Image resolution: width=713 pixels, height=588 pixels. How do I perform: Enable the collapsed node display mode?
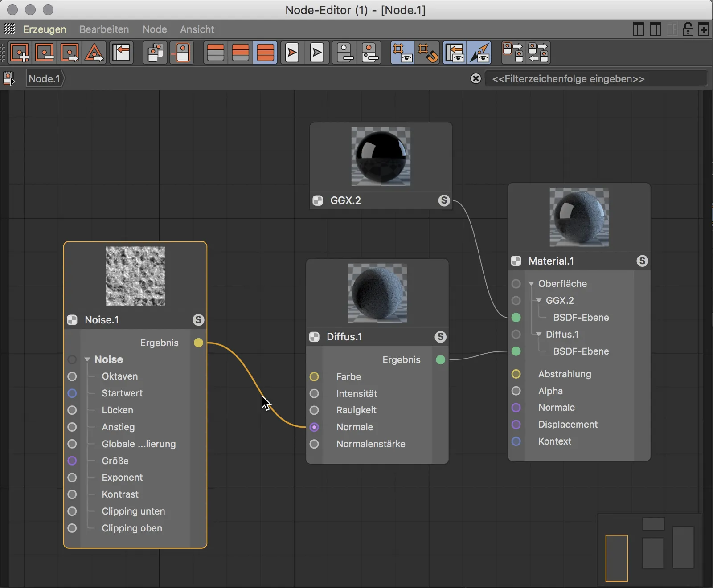tap(216, 52)
